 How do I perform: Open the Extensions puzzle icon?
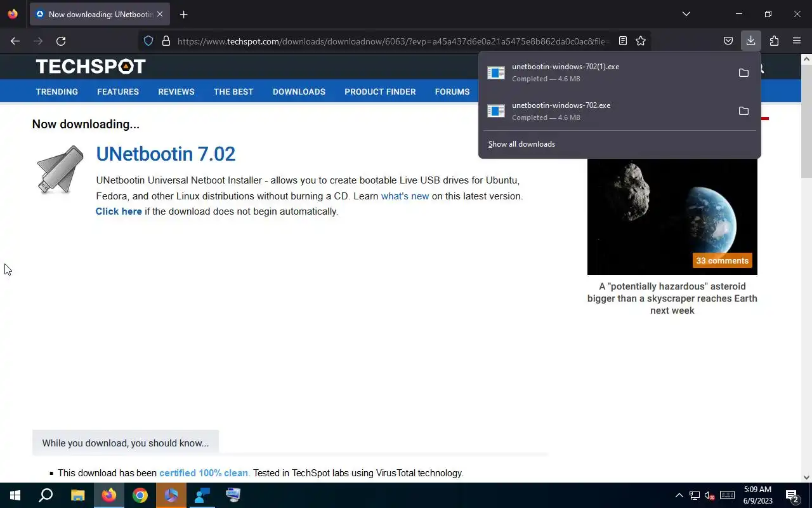click(774, 41)
